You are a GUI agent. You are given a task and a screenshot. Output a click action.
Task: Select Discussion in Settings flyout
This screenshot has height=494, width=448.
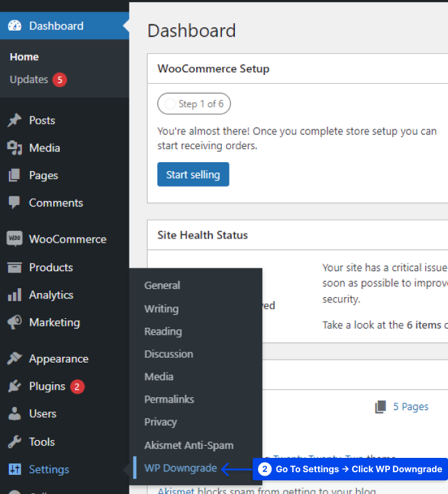pos(169,354)
